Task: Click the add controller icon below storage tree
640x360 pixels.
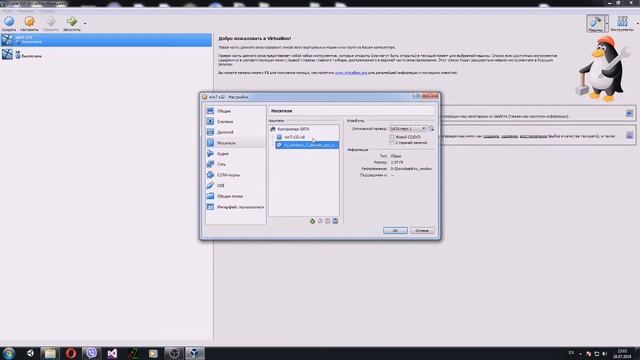Action: pyautogui.click(x=312, y=221)
